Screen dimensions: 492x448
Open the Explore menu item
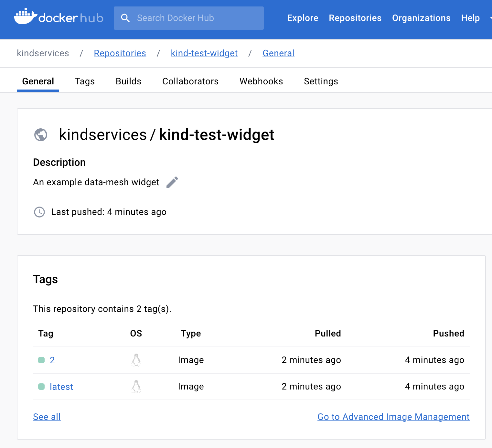[x=302, y=18]
